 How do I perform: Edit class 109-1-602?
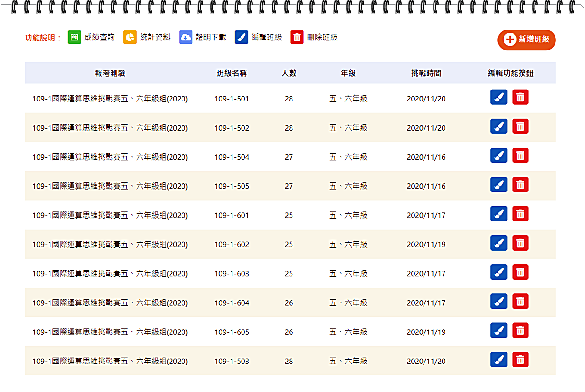[x=499, y=243]
